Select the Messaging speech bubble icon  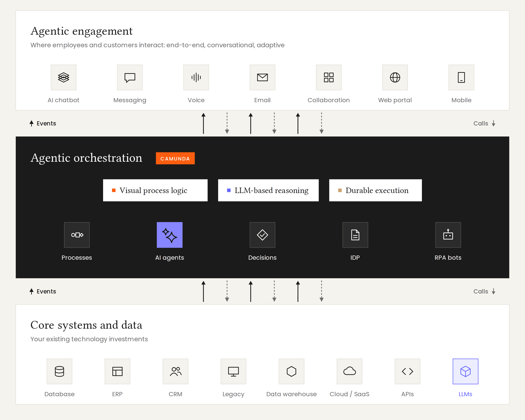click(130, 77)
